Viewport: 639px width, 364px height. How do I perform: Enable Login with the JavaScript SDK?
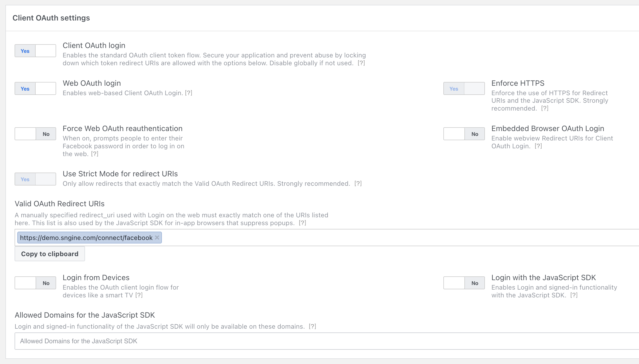tap(464, 283)
